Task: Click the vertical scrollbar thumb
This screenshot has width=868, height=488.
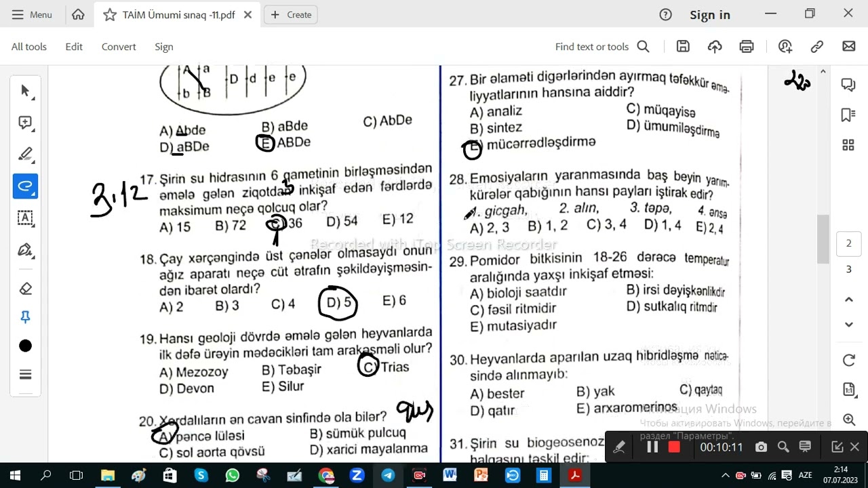Action: [823, 239]
